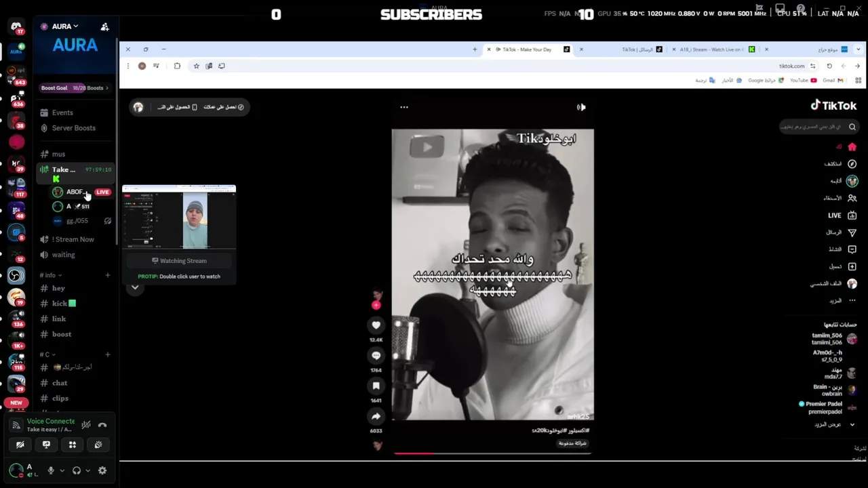
Task: Open the TikTok video comments bubble
Action: pyautogui.click(x=376, y=356)
